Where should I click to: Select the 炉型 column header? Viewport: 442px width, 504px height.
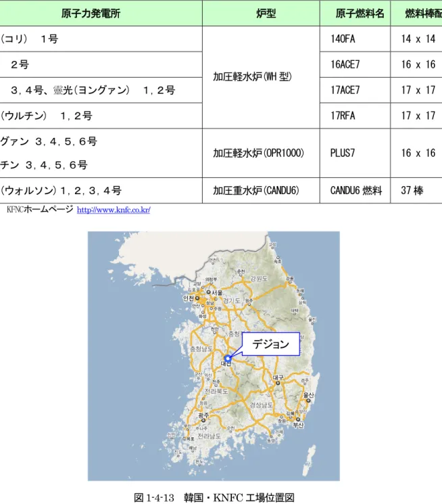261,13
